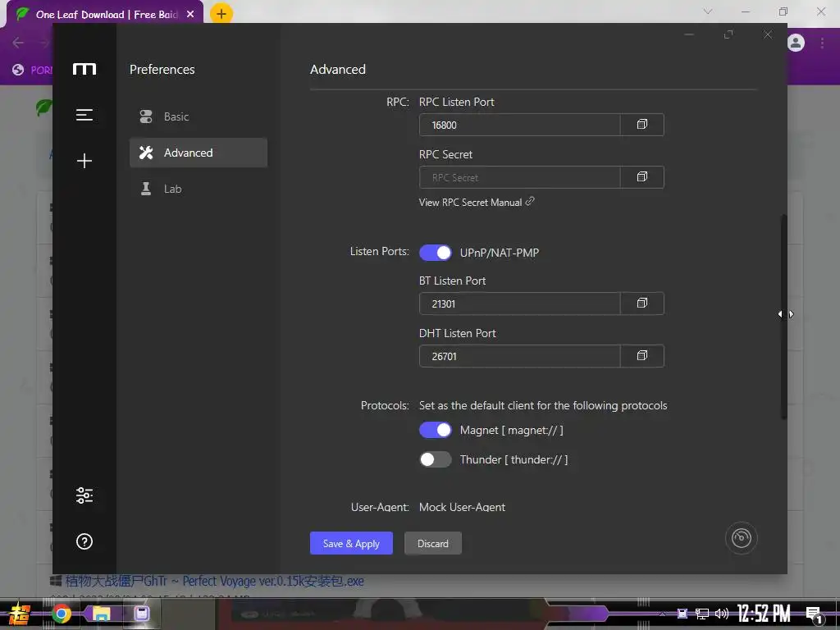Click the Save & Apply button

351,543
